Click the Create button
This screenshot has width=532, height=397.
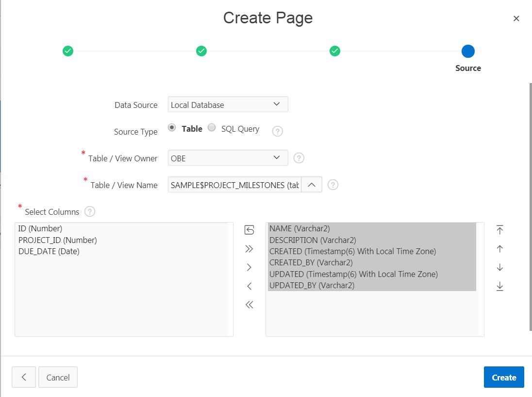click(x=504, y=377)
